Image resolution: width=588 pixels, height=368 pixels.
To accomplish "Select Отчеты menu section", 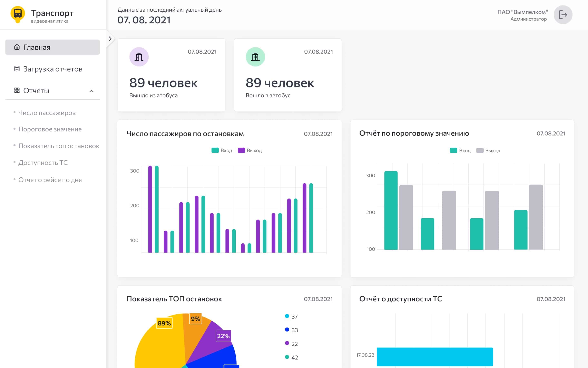I will (52, 91).
